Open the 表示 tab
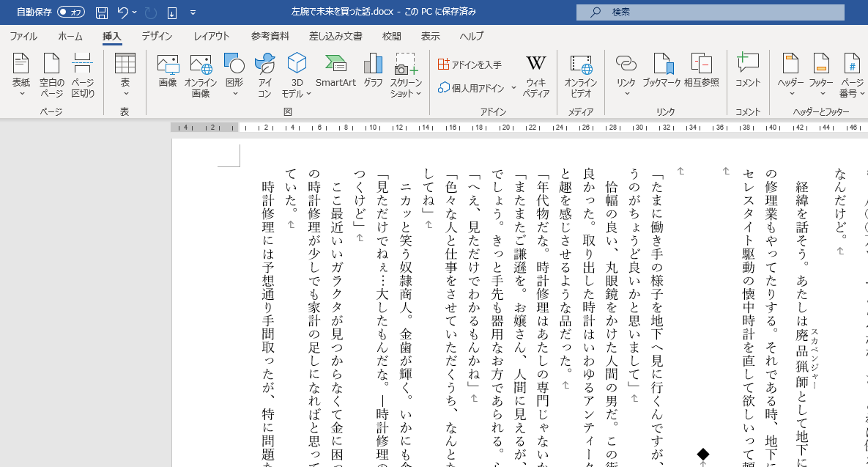The width and height of the screenshot is (868, 467). click(430, 37)
